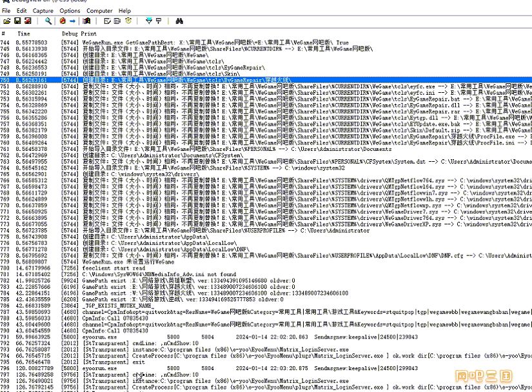This screenshot has height=392, width=532.
Task: Select the keepalive line ending '24500|299843'
Action: pos(266,368)
